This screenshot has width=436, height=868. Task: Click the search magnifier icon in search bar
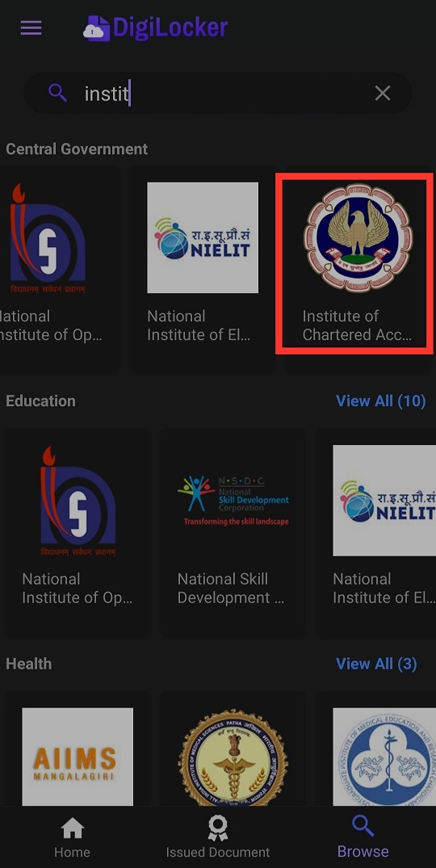point(57,93)
